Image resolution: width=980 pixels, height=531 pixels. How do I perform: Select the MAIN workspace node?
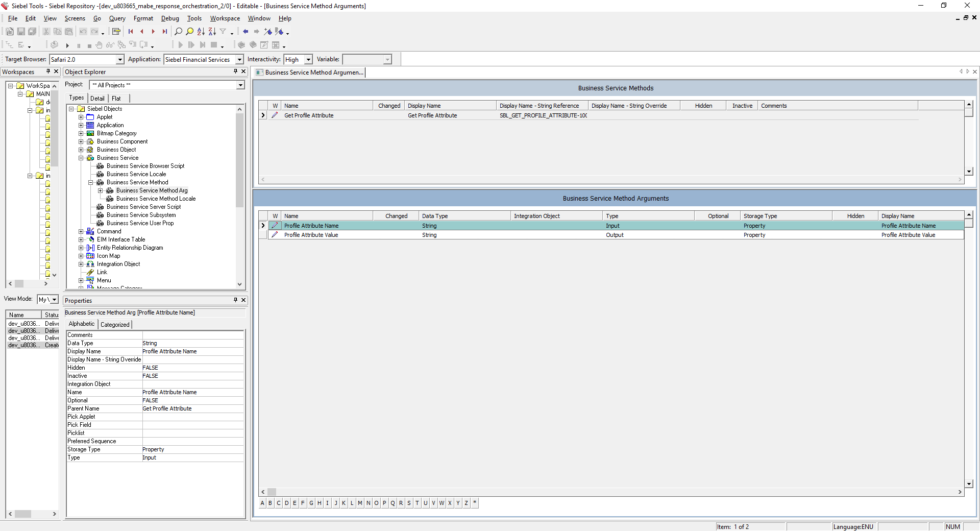pyautogui.click(x=43, y=94)
